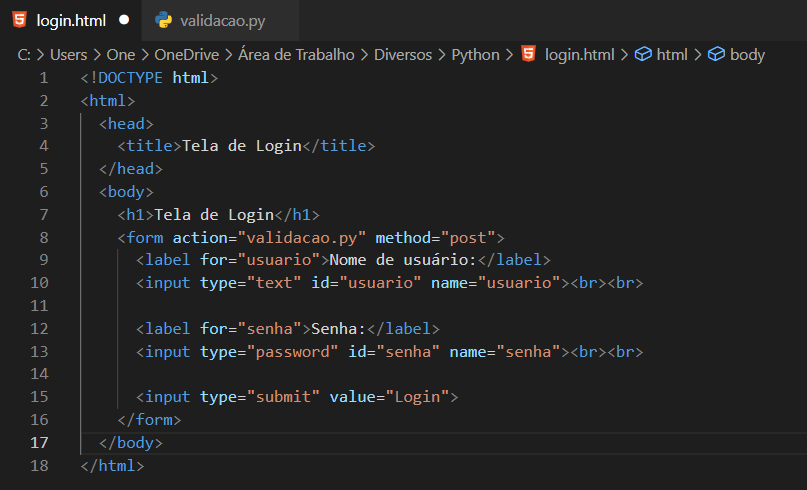
Task: Select the login.html editor tab
Action: (x=70, y=20)
